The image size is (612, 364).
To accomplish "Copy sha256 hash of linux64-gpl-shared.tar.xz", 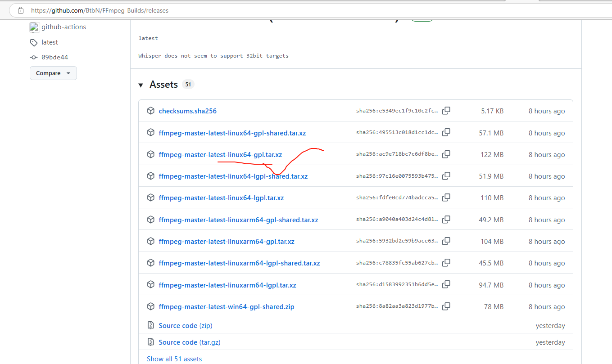I will (446, 133).
